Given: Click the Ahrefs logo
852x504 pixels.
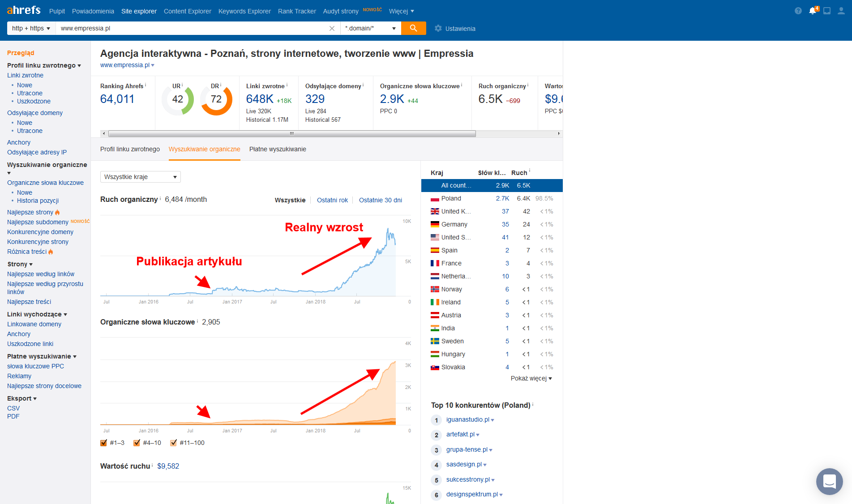Looking at the screenshot, I should tap(24, 10).
